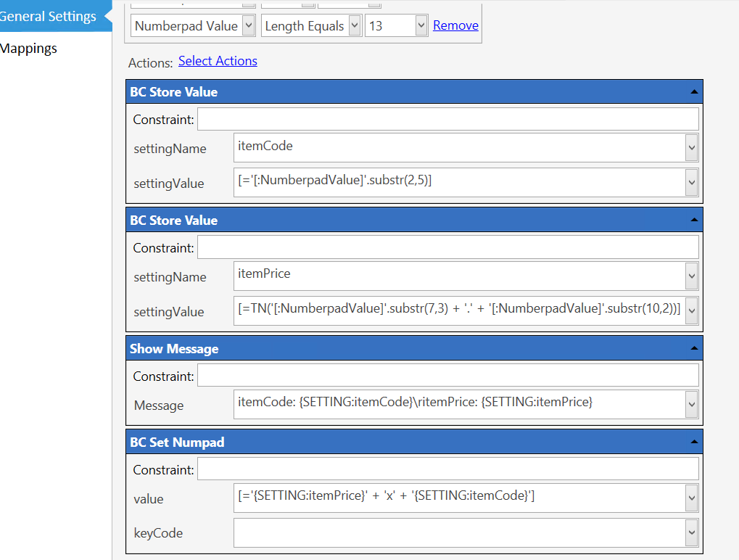Collapse the first BC Store Value panel
The height and width of the screenshot is (560, 739).
tap(694, 92)
